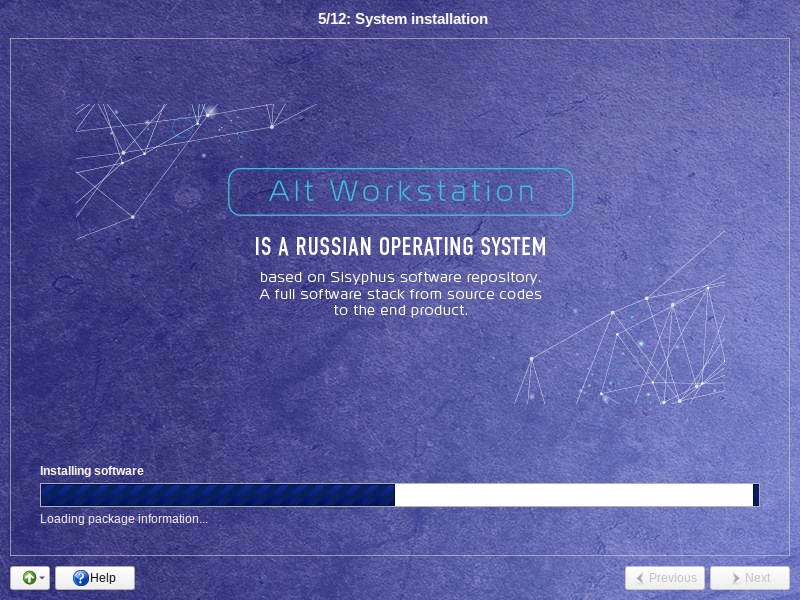
Task: Go back with the Previous button
Action: click(665, 578)
